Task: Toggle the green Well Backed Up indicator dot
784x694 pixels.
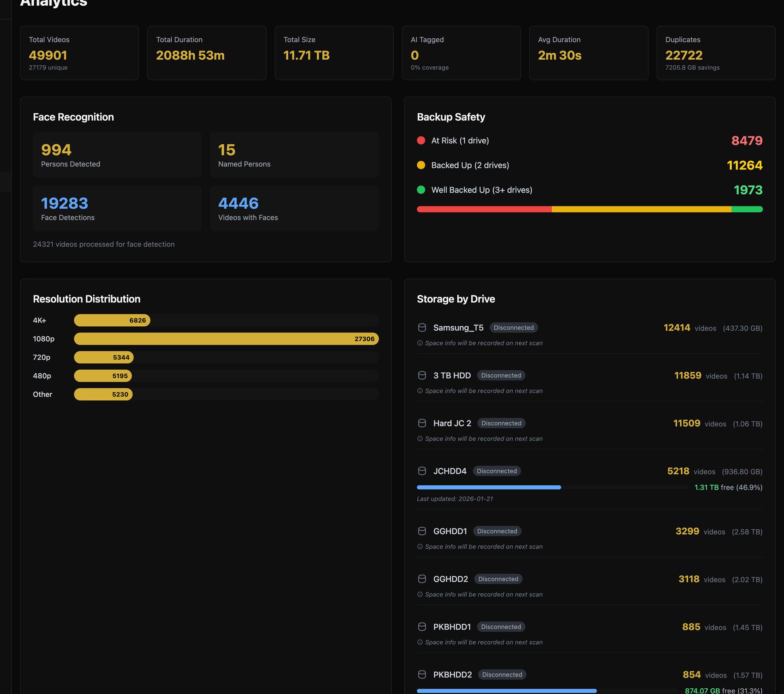Action: point(421,190)
